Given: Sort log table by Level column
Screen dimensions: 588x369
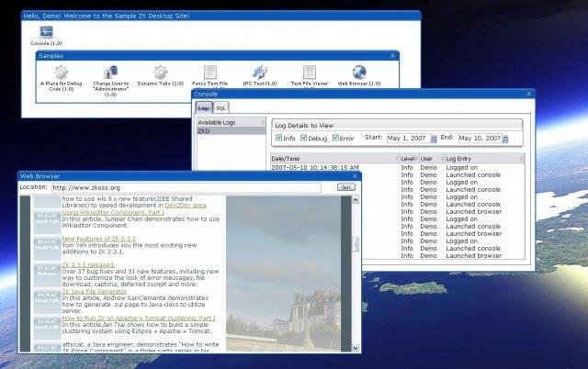Looking at the screenshot, I should point(408,159).
